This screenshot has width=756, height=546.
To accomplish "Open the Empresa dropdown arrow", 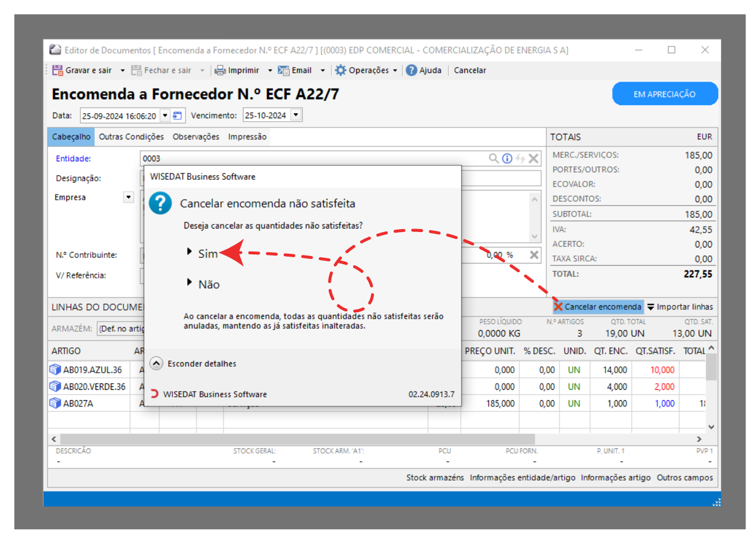I will (128, 198).
